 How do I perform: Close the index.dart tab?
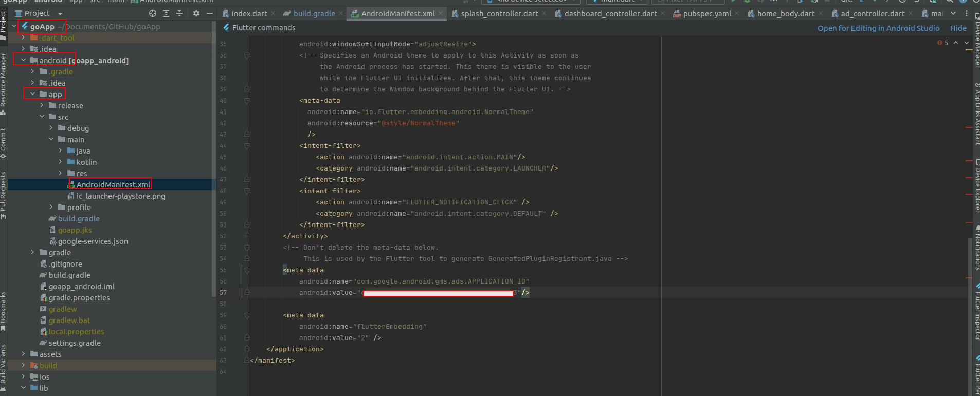coord(273,14)
